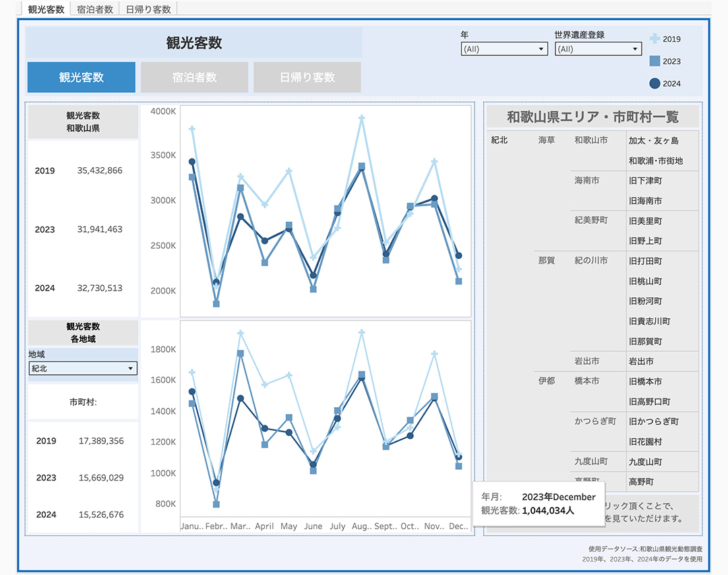Select 紀の川市 in the municipality list
Viewport: 728px width, 575px height.
pos(591,260)
